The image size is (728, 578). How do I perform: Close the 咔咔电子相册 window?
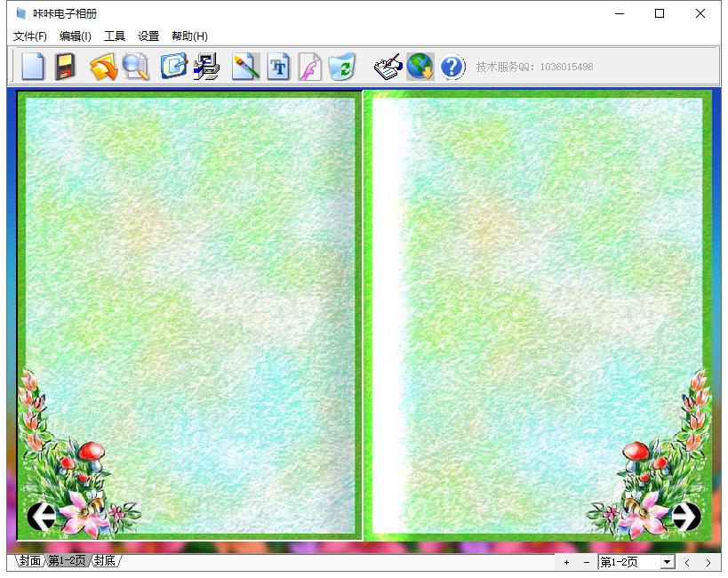(700, 13)
